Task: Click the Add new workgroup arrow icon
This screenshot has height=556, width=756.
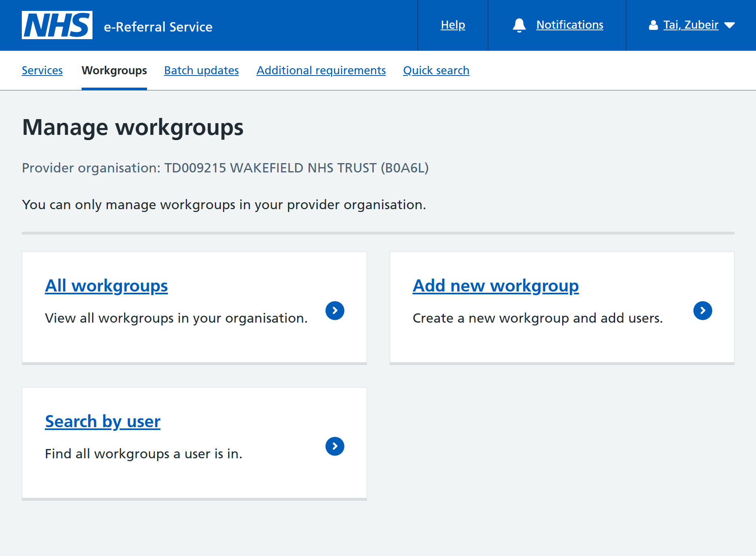Action: click(703, 311)
